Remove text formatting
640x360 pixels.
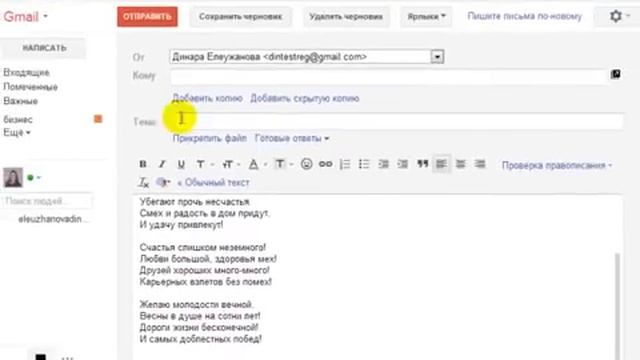point(143,182)
